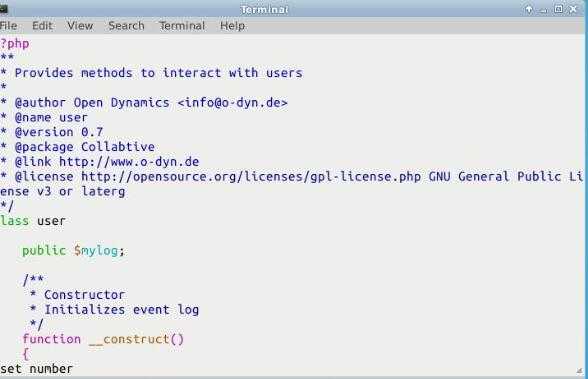Viewport: 588px width, 379px height.
Task: Click the 'set number' command line
Action: tap(36, 369)
